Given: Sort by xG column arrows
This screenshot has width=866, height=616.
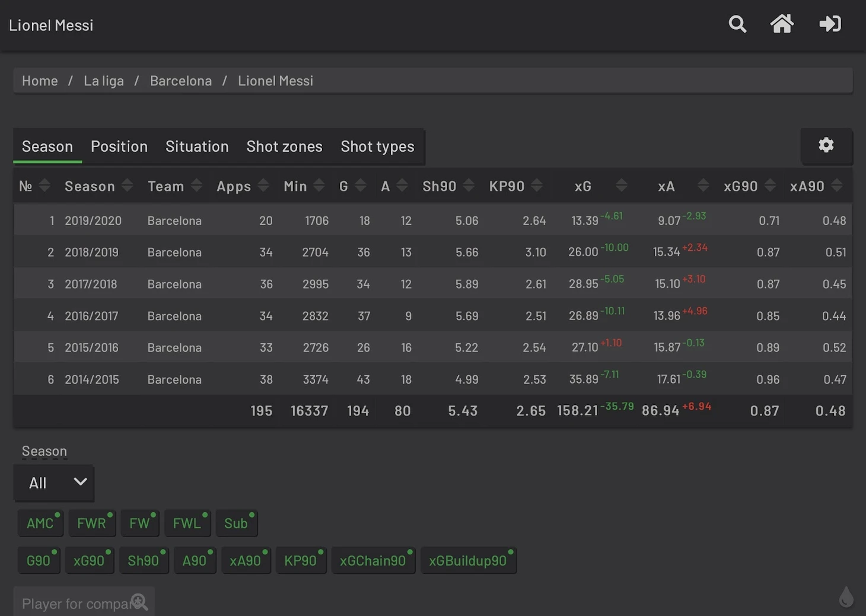Looking at the screenshot, I should (x=622, y=186).
